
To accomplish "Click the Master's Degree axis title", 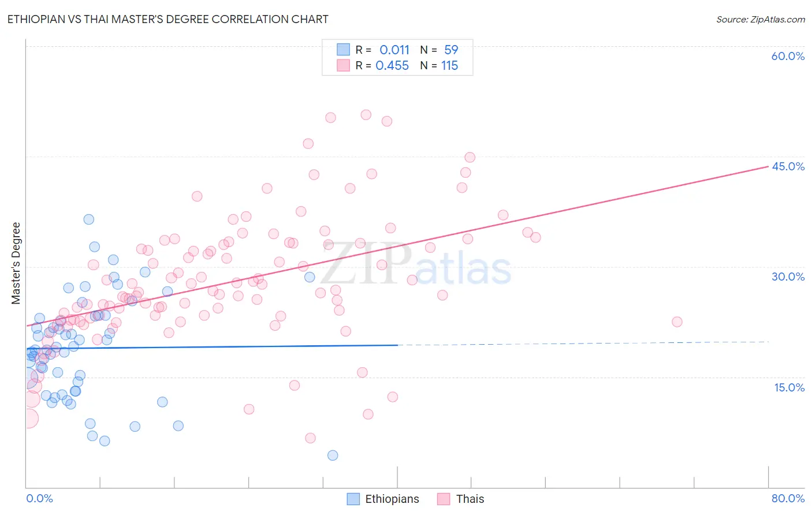I will 16,263.
